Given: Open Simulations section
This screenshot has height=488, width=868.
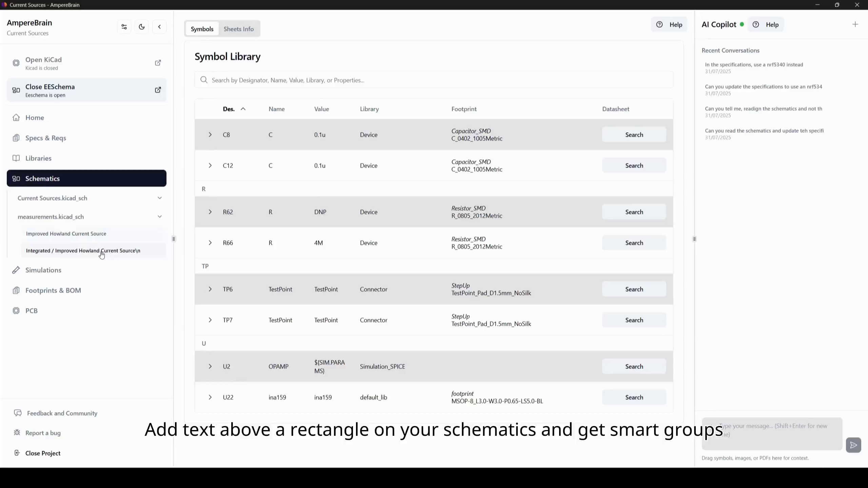Looking at the screenshot, I should tap(86, 270).
